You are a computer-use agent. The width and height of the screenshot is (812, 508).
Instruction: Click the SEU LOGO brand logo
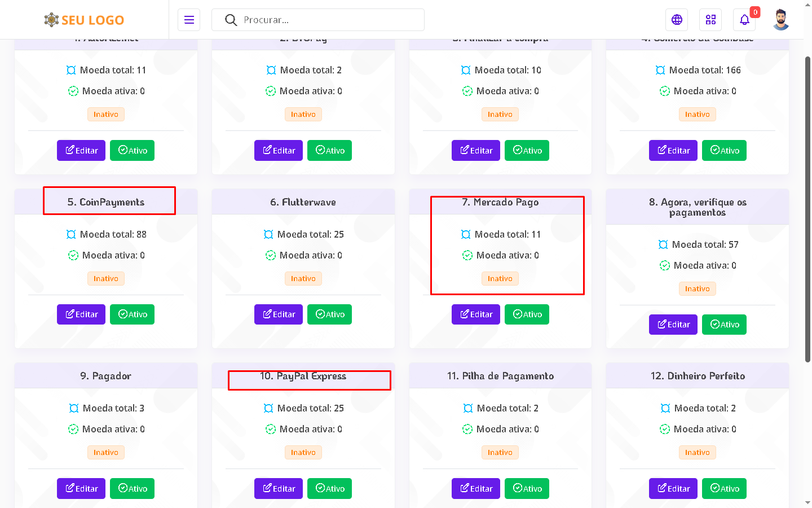point(85,20)
